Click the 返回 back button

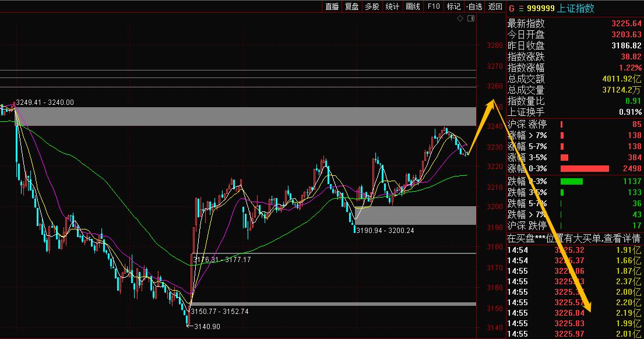click(495, 6)
